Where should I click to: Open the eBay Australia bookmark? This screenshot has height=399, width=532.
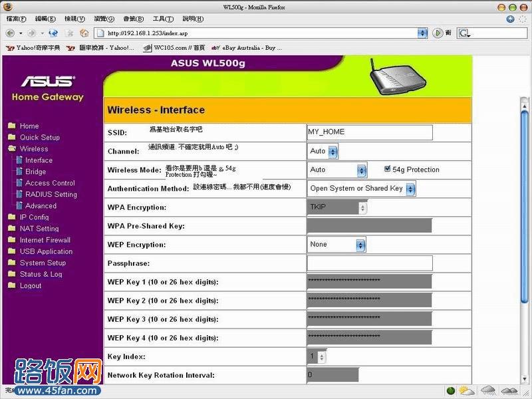(x=247, y=48)
